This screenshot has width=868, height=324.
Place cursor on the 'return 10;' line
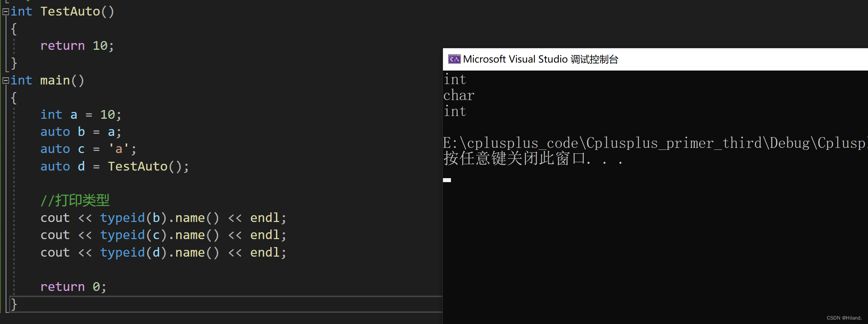tap(77, 46)
